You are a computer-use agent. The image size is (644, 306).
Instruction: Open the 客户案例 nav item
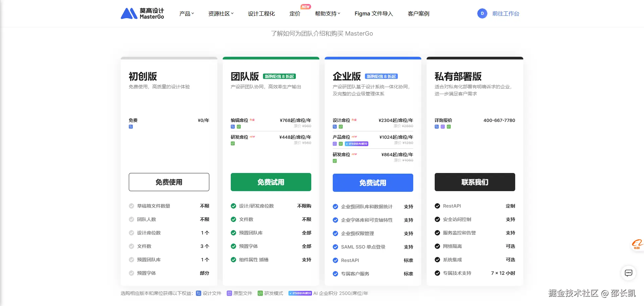419,14
